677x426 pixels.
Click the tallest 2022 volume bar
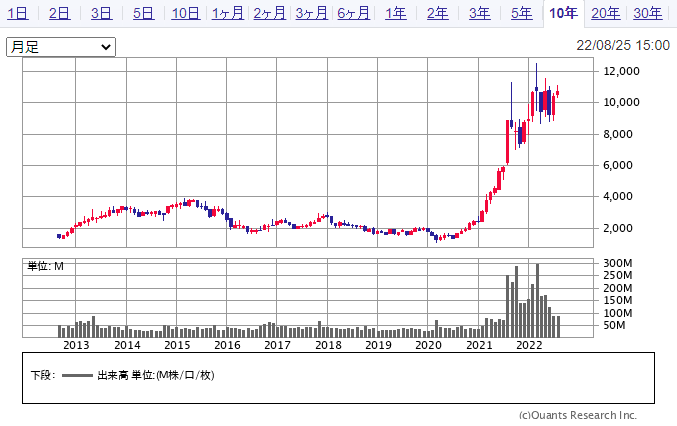[x=538, y=300]
